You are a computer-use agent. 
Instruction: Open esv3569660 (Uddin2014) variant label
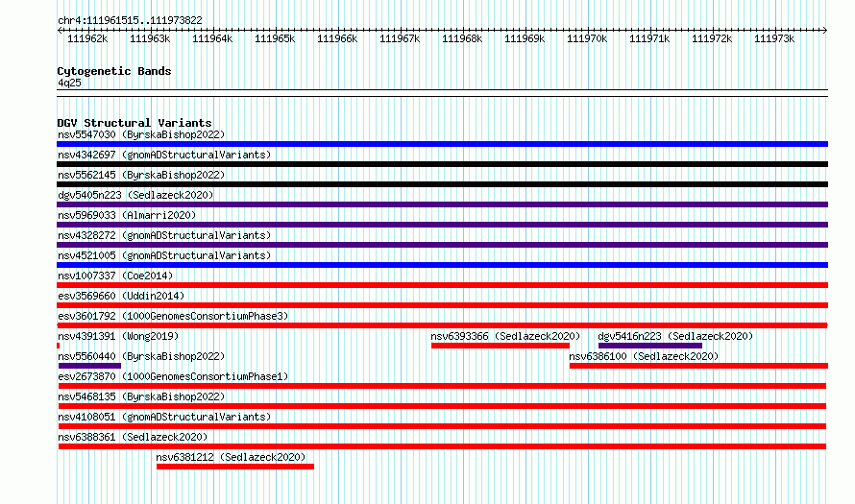(x=121, y=296)
